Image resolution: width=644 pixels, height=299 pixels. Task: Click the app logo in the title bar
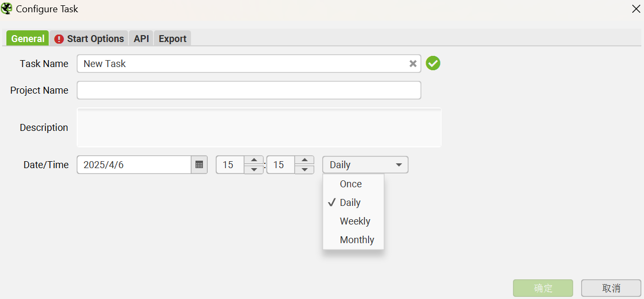[7, 9]
